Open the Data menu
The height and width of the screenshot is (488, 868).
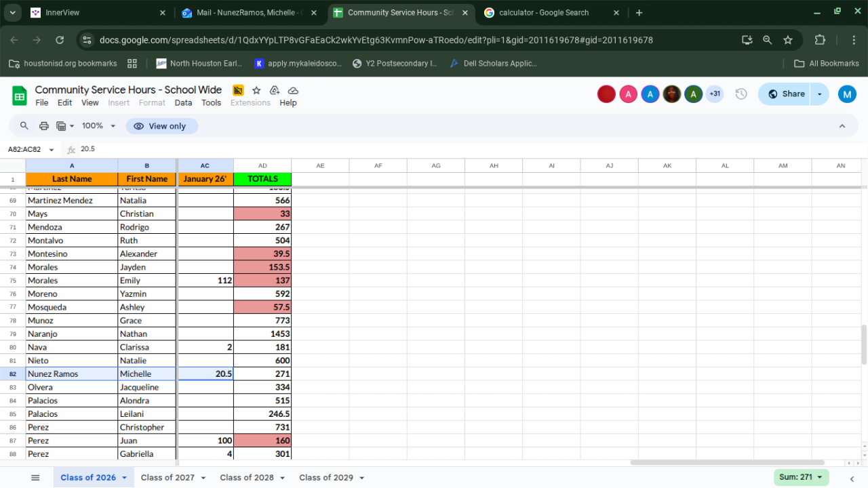[183, 103]
